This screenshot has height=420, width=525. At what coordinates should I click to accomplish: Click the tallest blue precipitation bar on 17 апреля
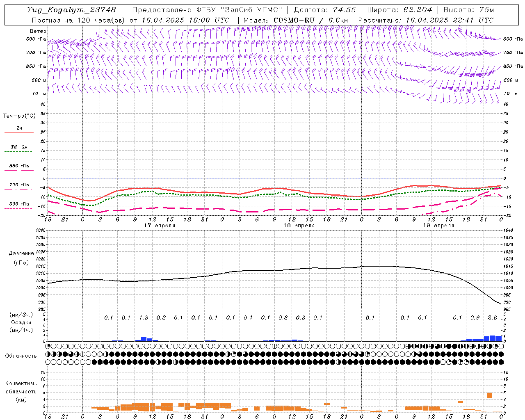point(144,339)
